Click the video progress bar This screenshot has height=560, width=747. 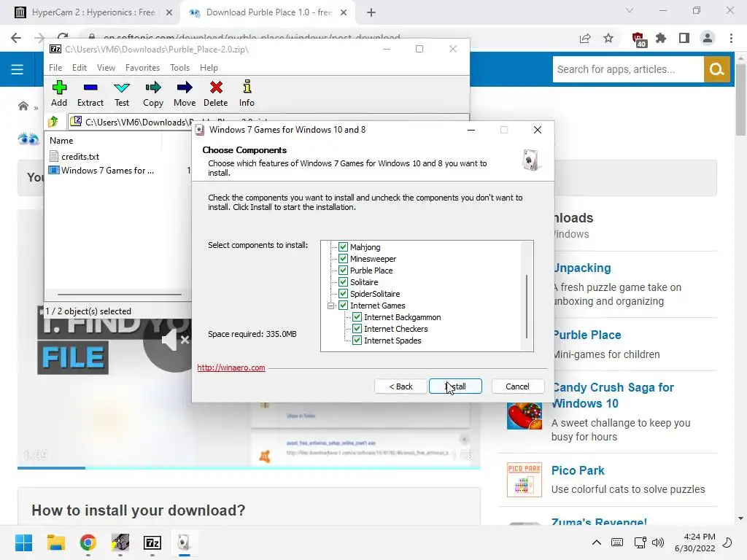[249, 467]
